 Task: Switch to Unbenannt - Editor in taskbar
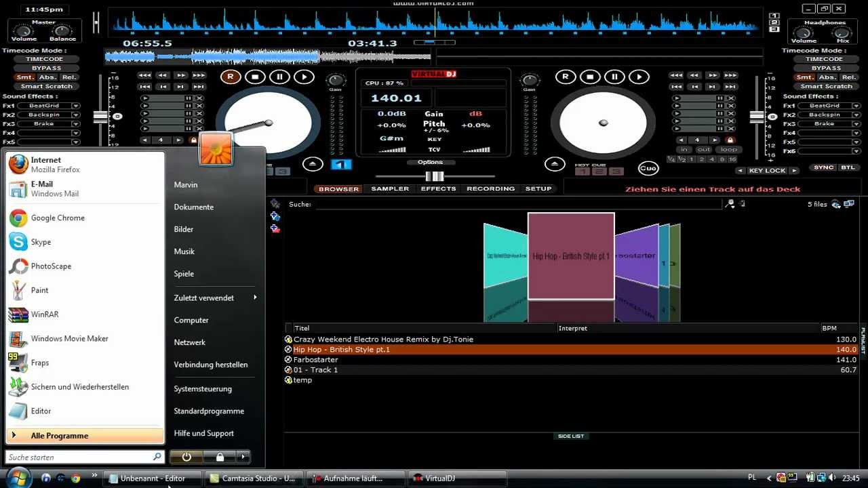point(153,479)
